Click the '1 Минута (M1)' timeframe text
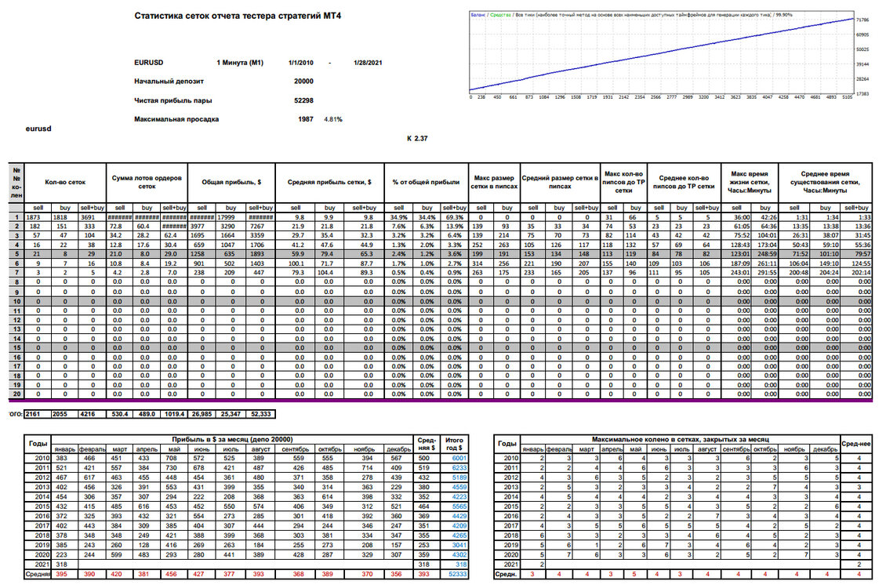 pos(240,63)
